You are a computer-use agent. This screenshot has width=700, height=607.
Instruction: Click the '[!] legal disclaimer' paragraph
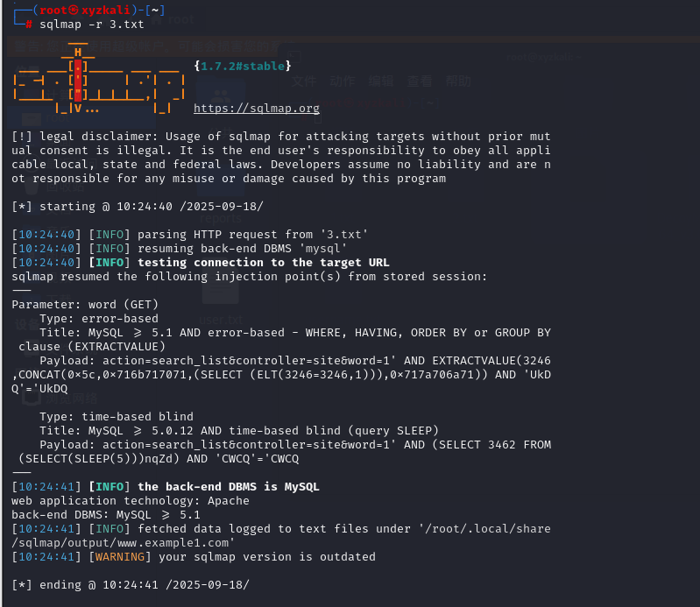tap(281, 157)
